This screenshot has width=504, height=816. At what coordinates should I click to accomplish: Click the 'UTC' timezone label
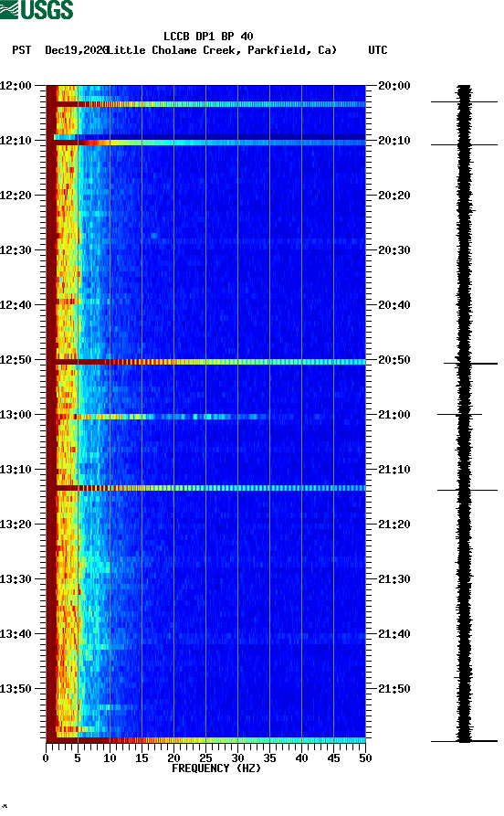coord(378,50)
